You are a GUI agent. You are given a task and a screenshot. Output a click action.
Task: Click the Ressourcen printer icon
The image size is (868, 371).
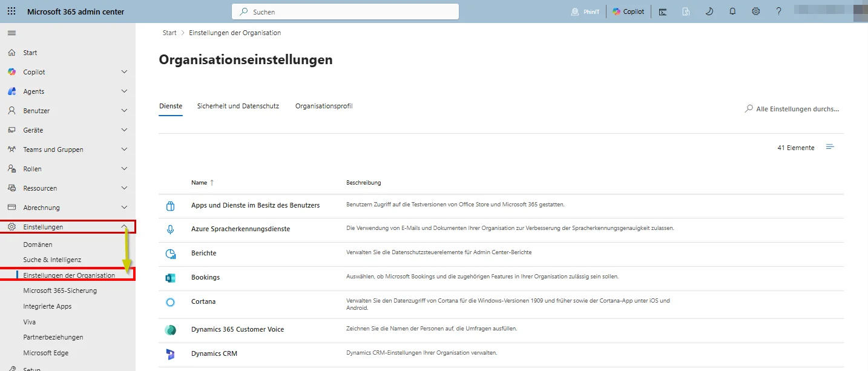(x=12, y=188)
